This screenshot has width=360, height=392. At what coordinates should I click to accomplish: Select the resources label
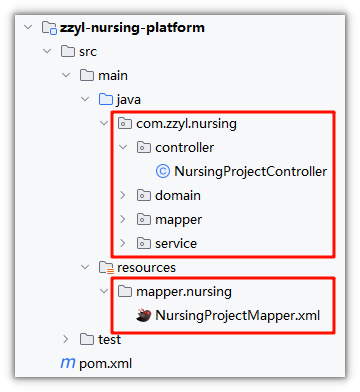147,268
